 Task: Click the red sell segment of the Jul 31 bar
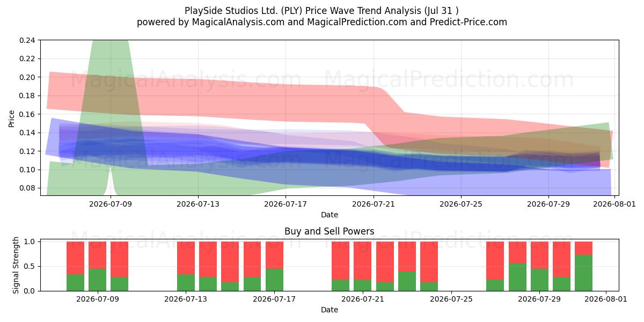583,248
